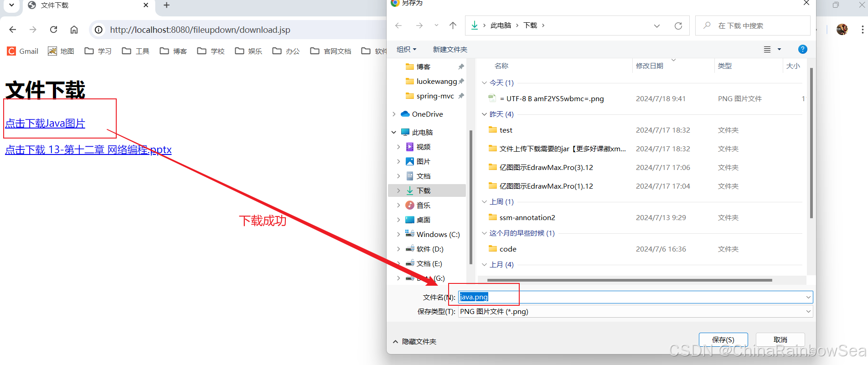Open the 地图 bookmark

[61, 51]
